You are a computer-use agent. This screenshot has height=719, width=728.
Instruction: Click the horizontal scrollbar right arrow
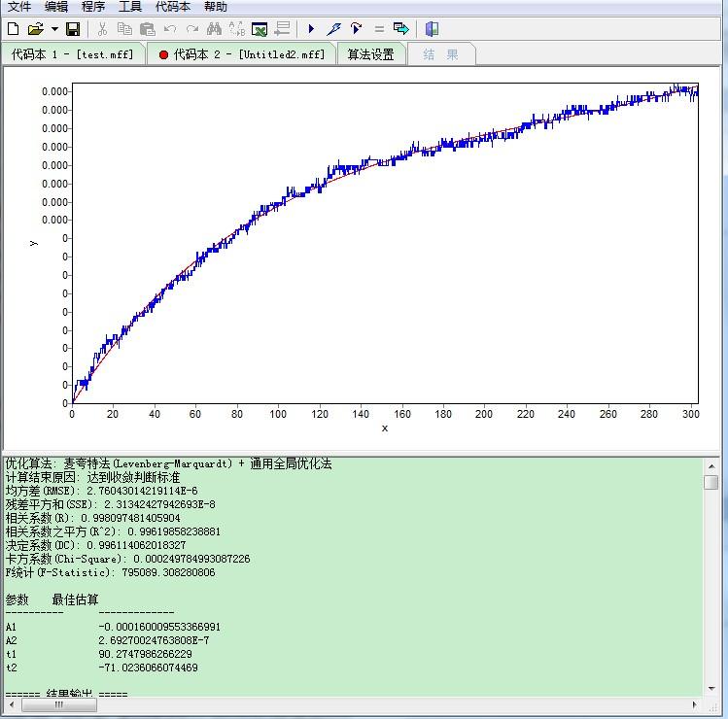click(695, 705)
